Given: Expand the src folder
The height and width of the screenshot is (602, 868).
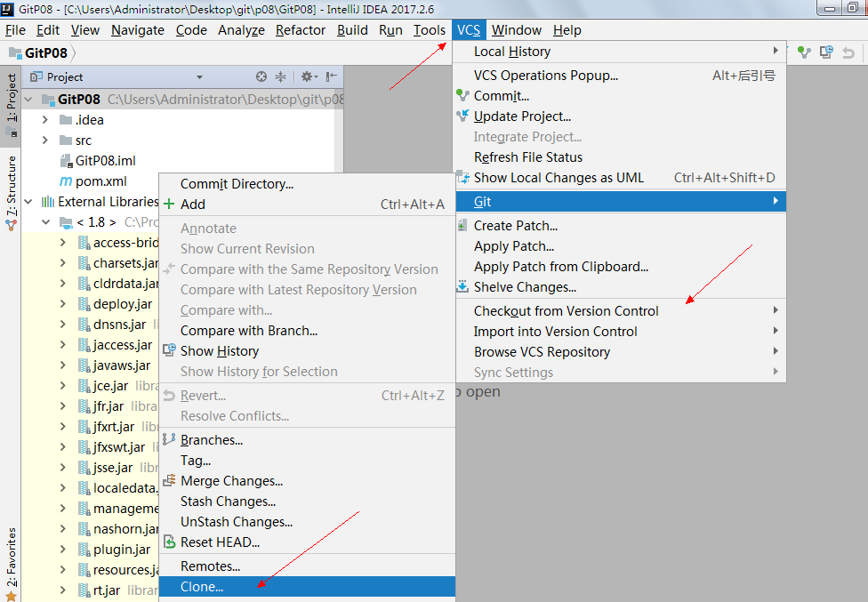Looking at the screenshot, I should point(45,140).
